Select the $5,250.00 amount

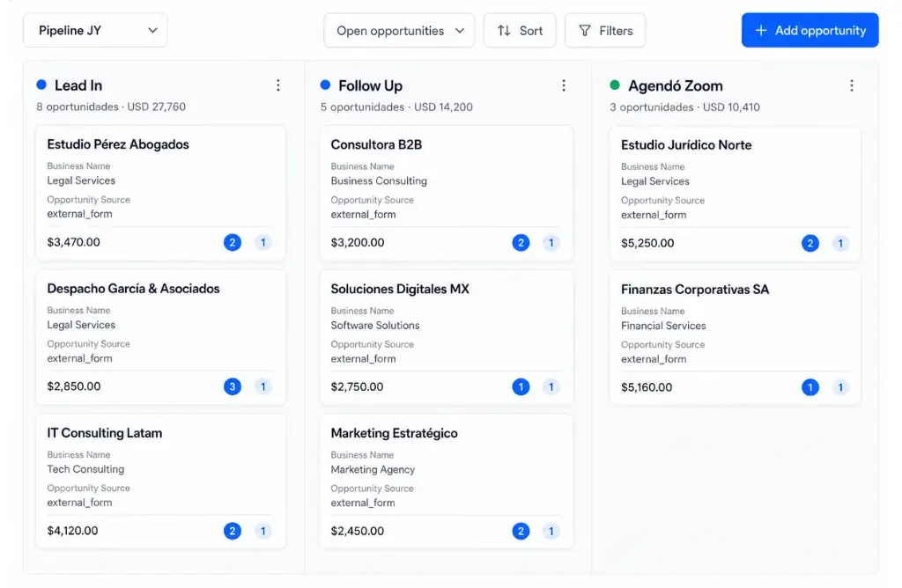pos(647,244)
